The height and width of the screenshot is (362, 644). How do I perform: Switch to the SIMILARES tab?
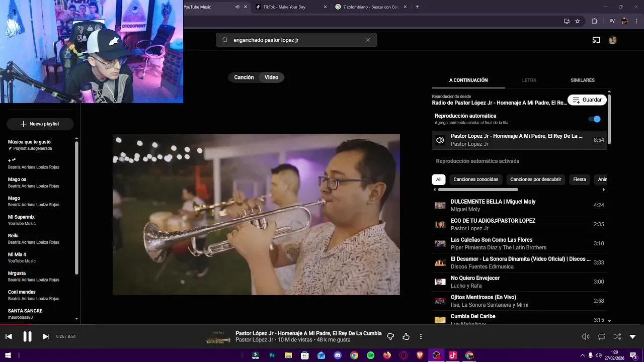583,80
